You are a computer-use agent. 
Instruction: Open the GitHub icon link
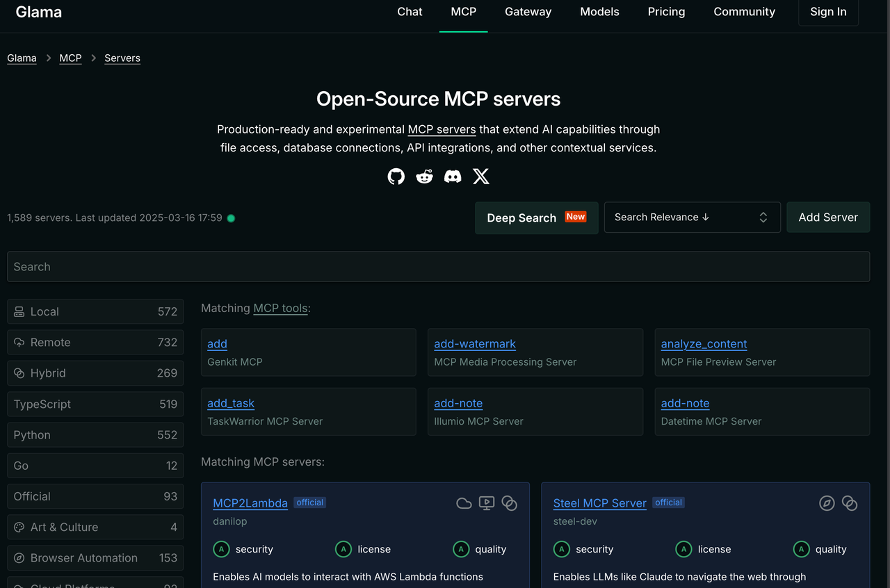point(396,177)
